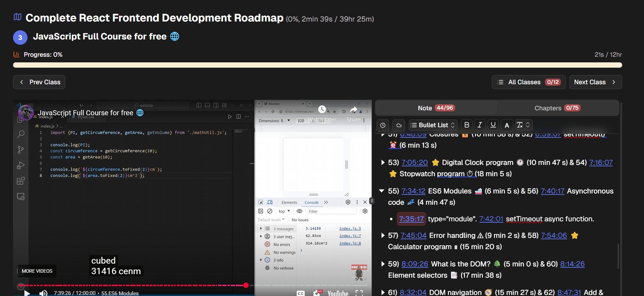Screen dimensions: 644x296
Task: Jump to timestamp link 7:42:01
Action: tap(491, 219)
